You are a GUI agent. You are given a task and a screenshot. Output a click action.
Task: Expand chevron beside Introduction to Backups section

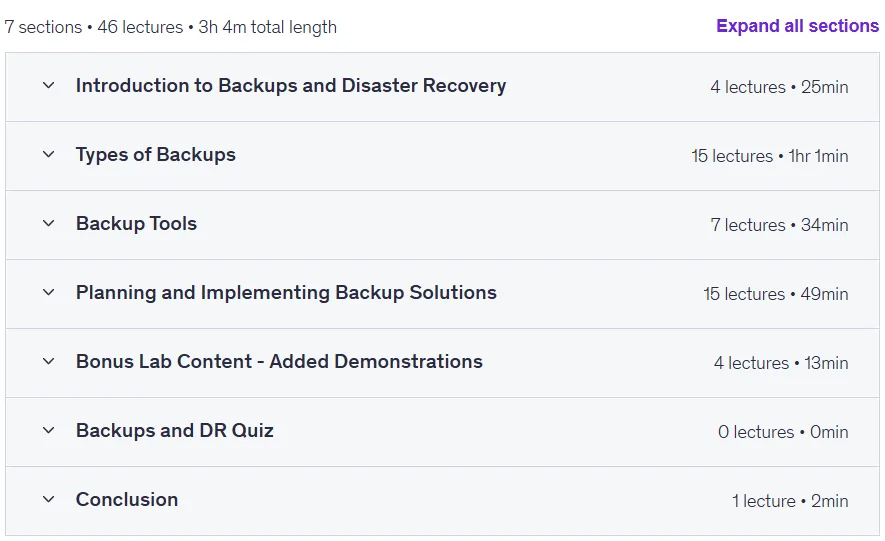49,85
